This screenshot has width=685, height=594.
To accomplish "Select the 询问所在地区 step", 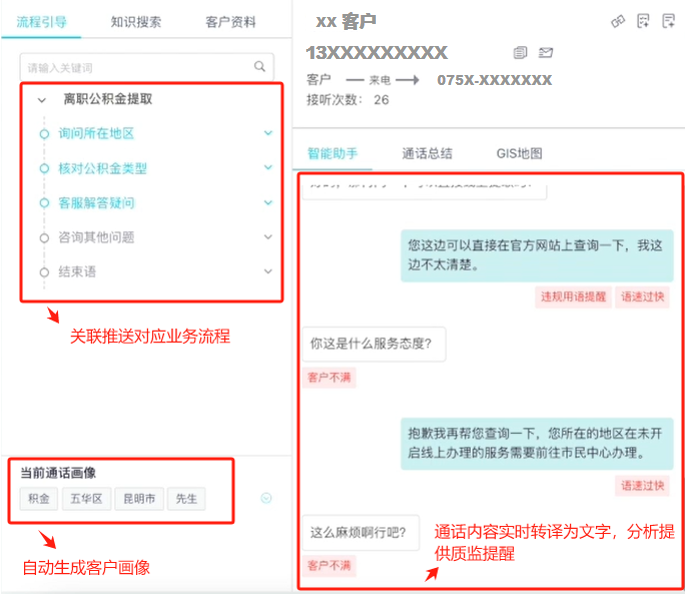I will click(96, 133).
